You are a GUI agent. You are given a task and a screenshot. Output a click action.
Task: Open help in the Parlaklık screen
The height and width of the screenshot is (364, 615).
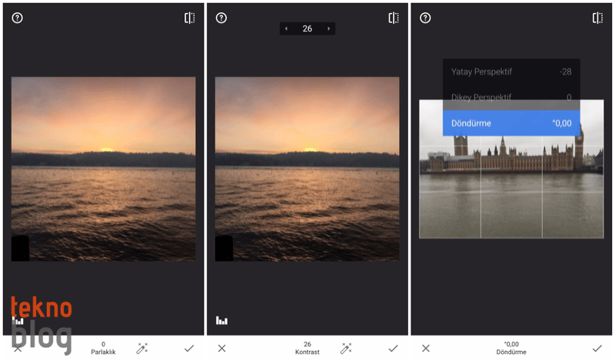pyautogui.click(x=18, y=18)
